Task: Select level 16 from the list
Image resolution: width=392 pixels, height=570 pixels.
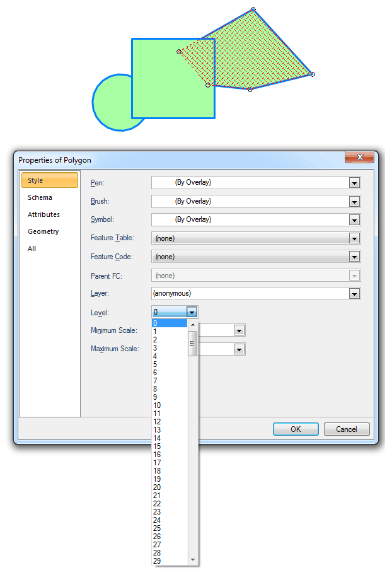Action: tap(170, 455)
